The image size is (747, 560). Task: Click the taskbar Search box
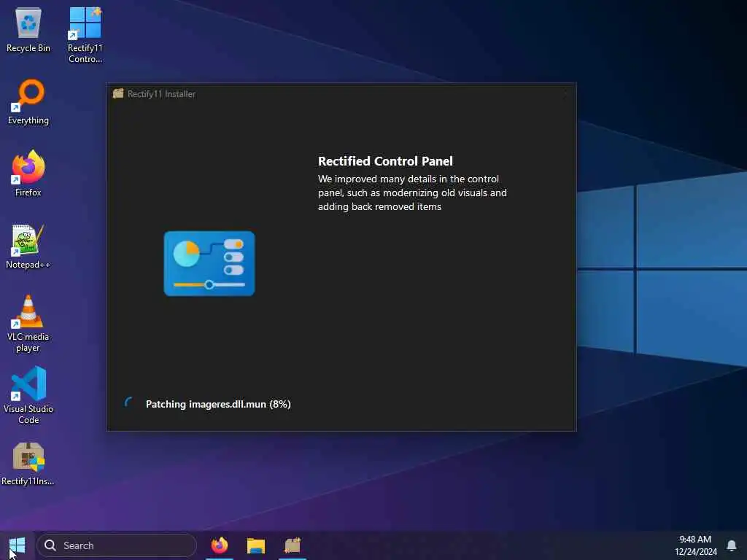pos(117,545)
